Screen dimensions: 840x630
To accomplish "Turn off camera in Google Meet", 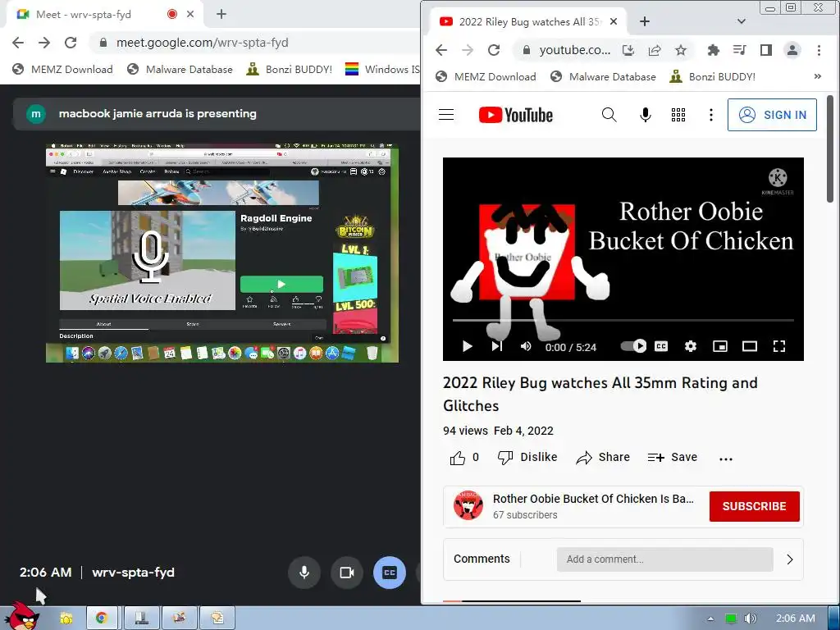I will [x=347, y=573].
